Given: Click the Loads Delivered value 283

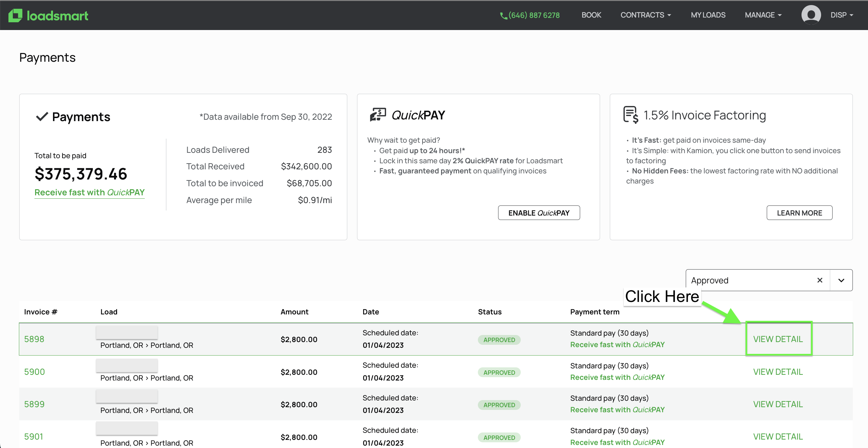Looking at the screenshot, I should 325,150.
